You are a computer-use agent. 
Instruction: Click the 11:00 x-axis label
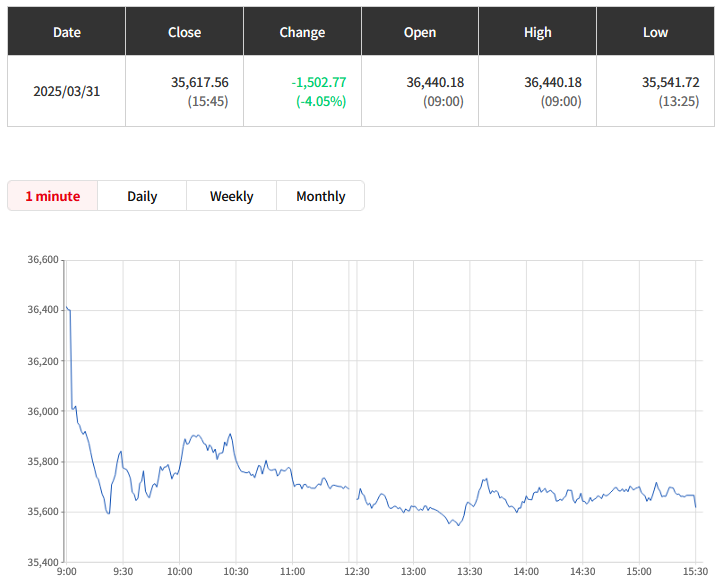point(293,572)
